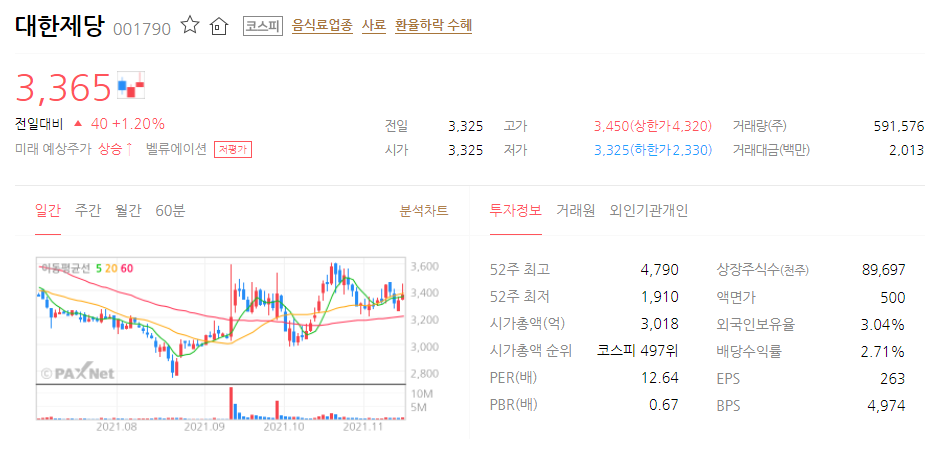Select the 일간 chart tab

[48, 211]
